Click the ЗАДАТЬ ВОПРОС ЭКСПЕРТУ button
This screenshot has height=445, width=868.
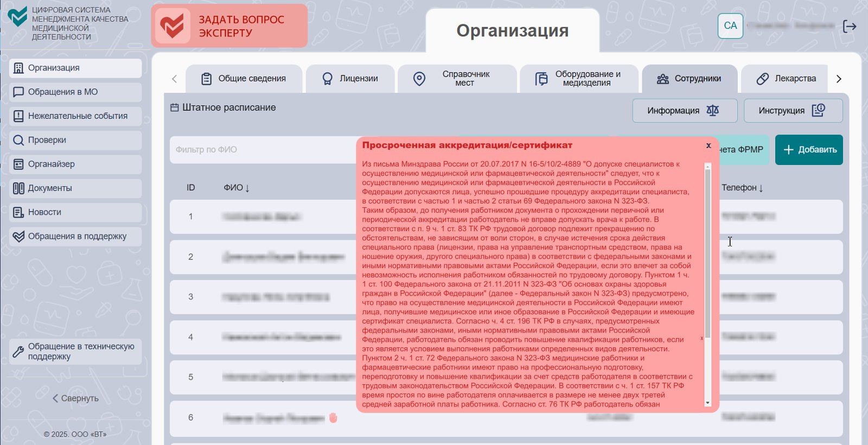pos(229,26)
